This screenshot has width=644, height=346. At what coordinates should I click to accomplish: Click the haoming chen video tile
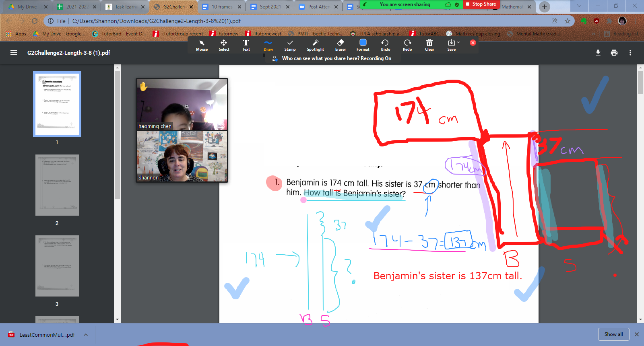click(x=182, y=105)
